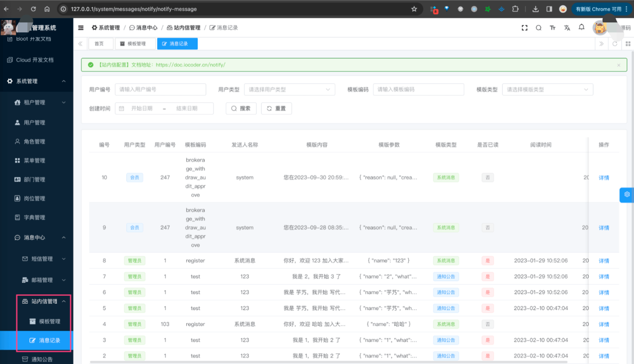Open fullscreen mode icon in header
The width and height of the screenshot is (634, 364).
coord(525,28)
